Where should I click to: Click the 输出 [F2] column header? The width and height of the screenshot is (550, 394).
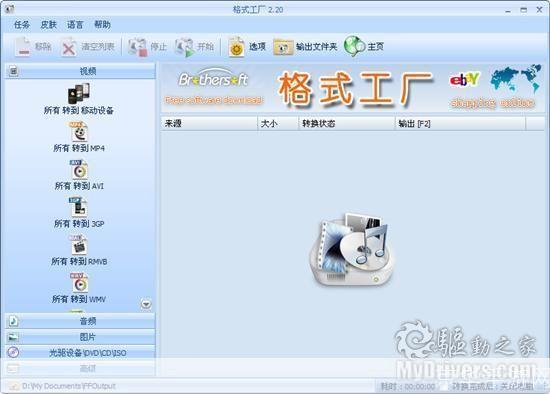click(x=460, y=123)
